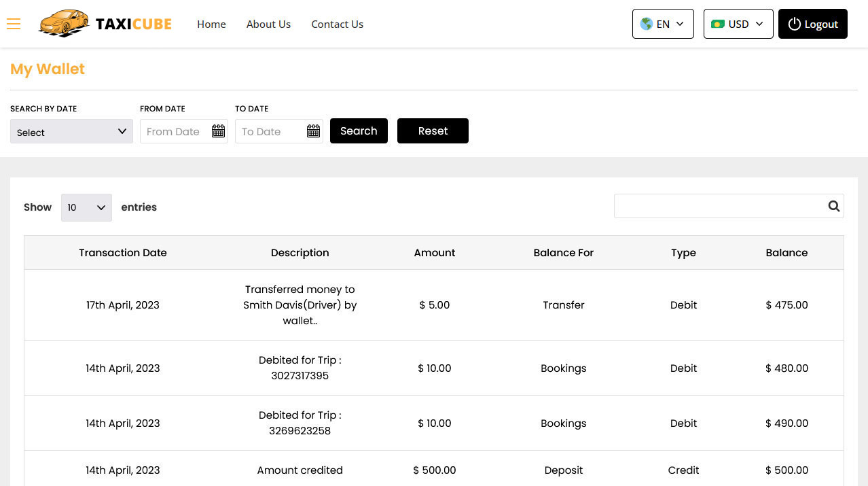Go to Contact Us
The image size is (868, 486).
(x=338, y=24)
